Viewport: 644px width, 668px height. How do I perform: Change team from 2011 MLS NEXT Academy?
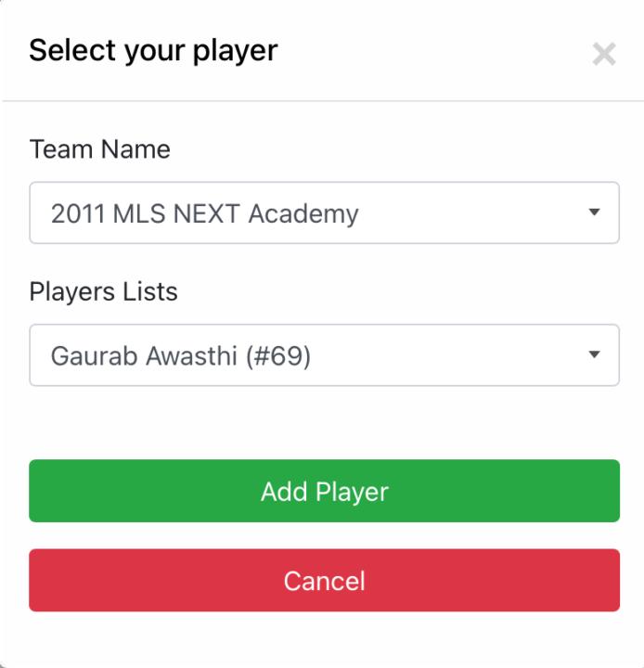tap(325, 212)
